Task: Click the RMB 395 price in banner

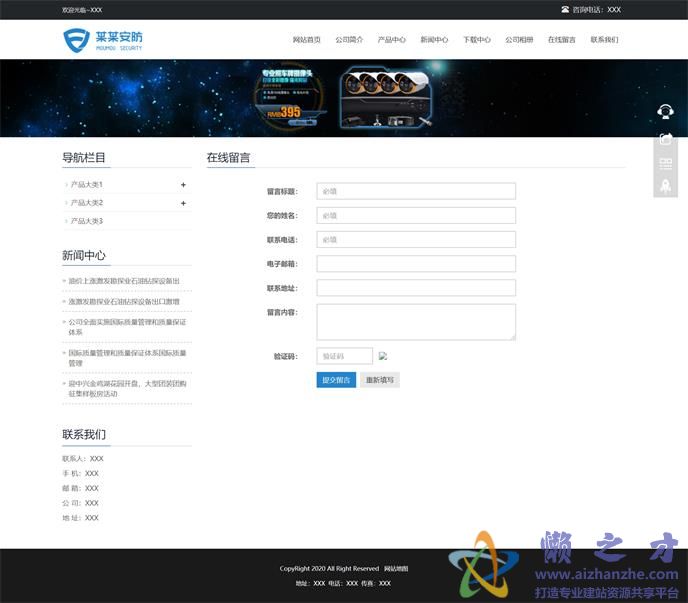Action: point(284,113)
